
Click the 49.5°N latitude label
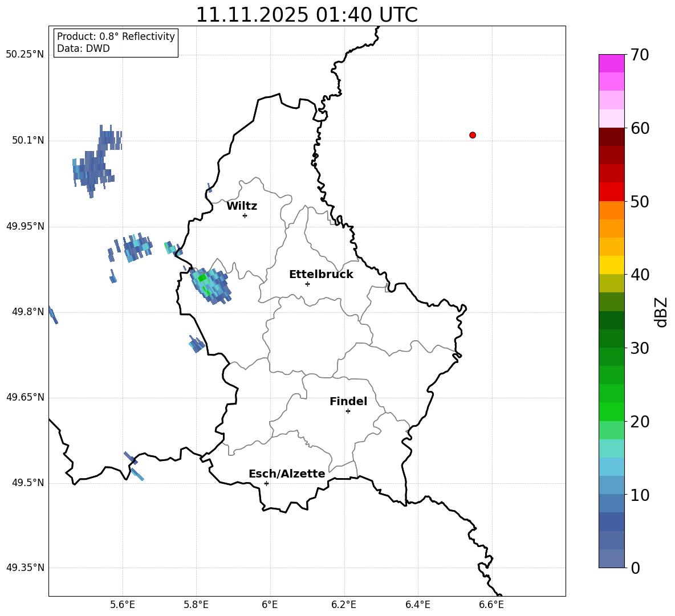pyautogui.click(x=27, y=483)
